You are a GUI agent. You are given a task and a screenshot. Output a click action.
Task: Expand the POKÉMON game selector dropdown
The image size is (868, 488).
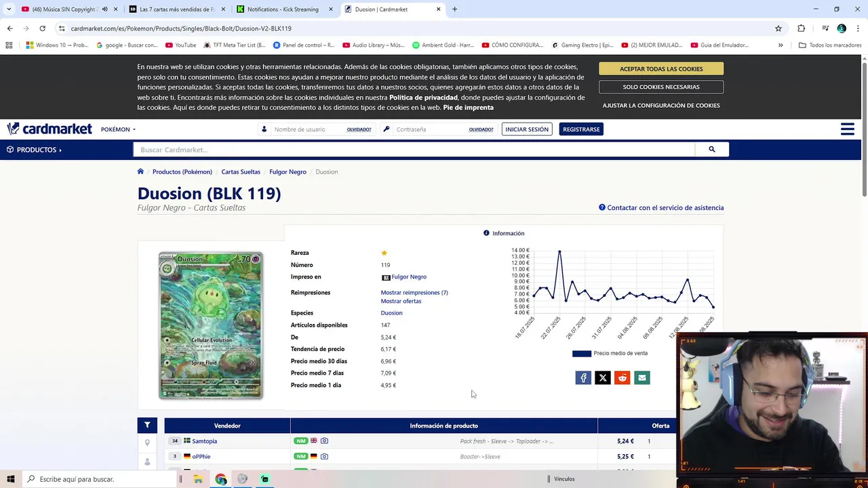point(118,129)
